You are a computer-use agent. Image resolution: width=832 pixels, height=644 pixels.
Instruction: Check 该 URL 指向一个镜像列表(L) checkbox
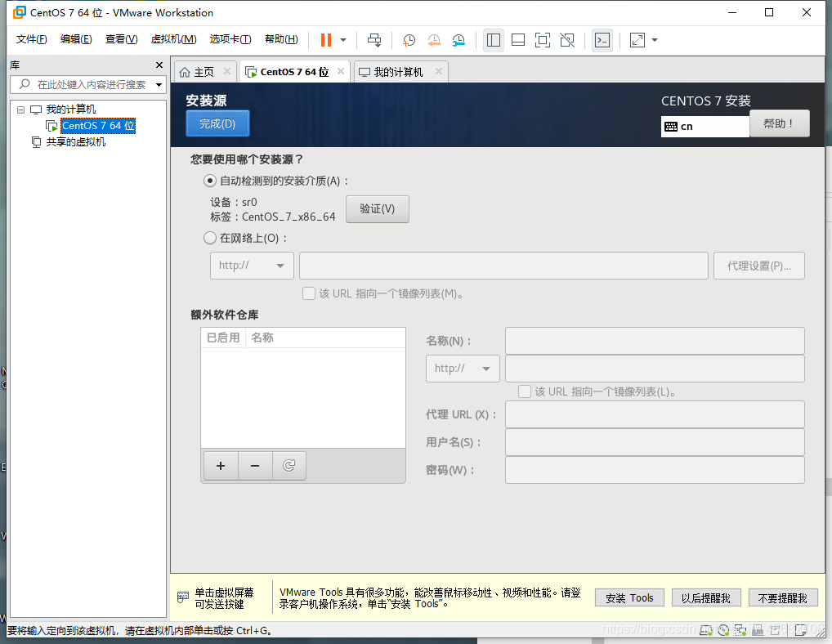525,391
